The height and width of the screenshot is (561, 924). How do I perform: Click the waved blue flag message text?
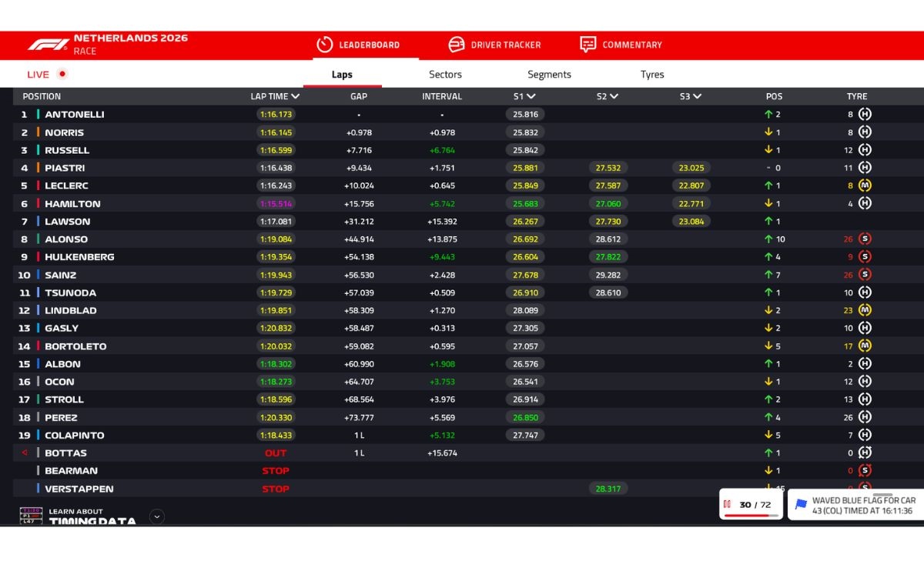864,506
